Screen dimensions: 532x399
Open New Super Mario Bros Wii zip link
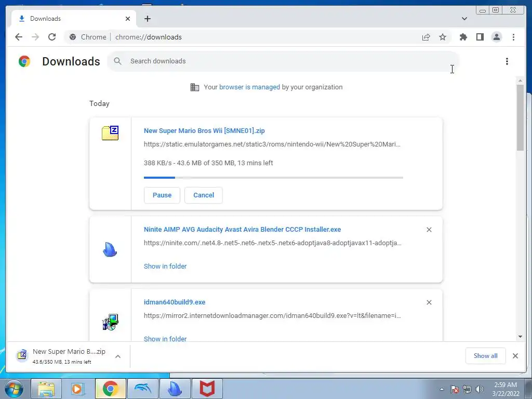pyautogui.click(x=204, y=130)
